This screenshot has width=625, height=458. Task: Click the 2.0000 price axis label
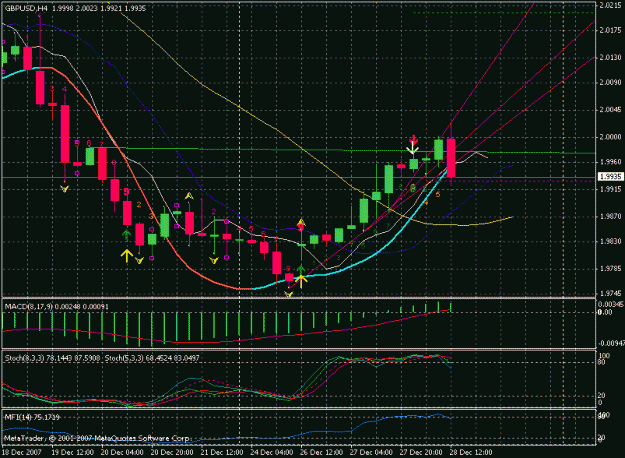pyautogui.click(x=610, y=137)
